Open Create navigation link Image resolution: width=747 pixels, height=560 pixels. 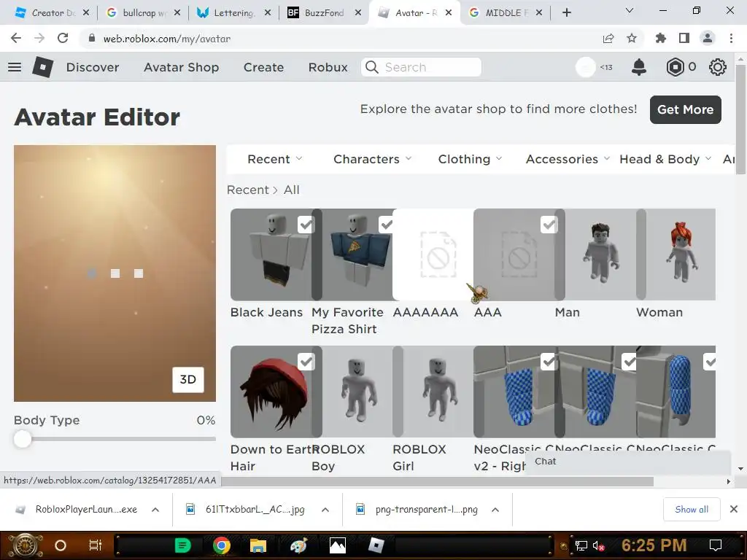click(x=263, y=67)
